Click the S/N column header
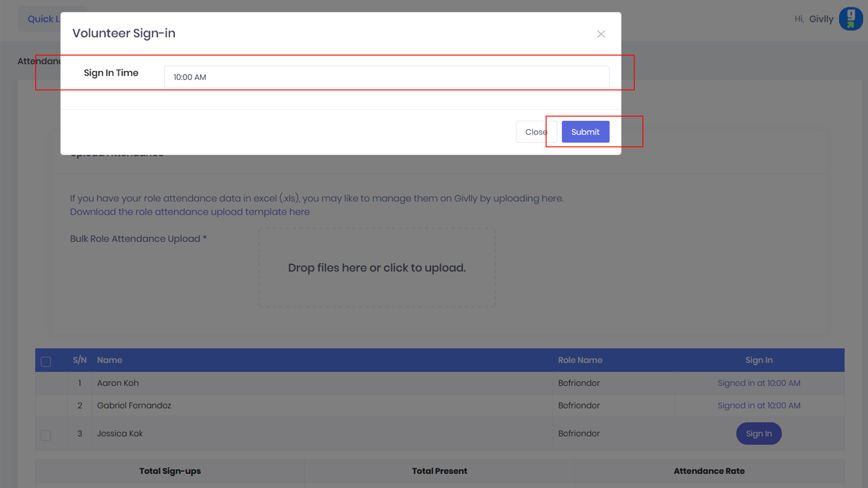868x488 pixels. tap(80, 360)
